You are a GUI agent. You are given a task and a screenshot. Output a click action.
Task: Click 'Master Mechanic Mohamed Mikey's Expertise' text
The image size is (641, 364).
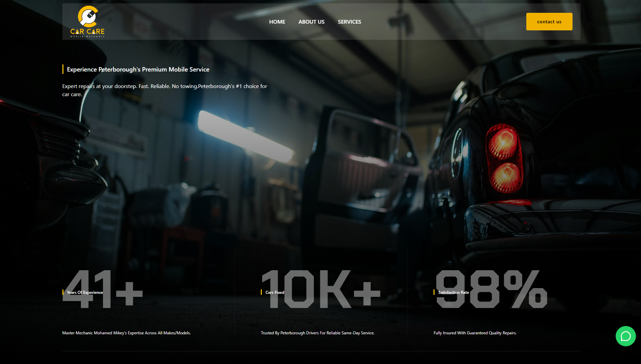[x=127, y=333]
